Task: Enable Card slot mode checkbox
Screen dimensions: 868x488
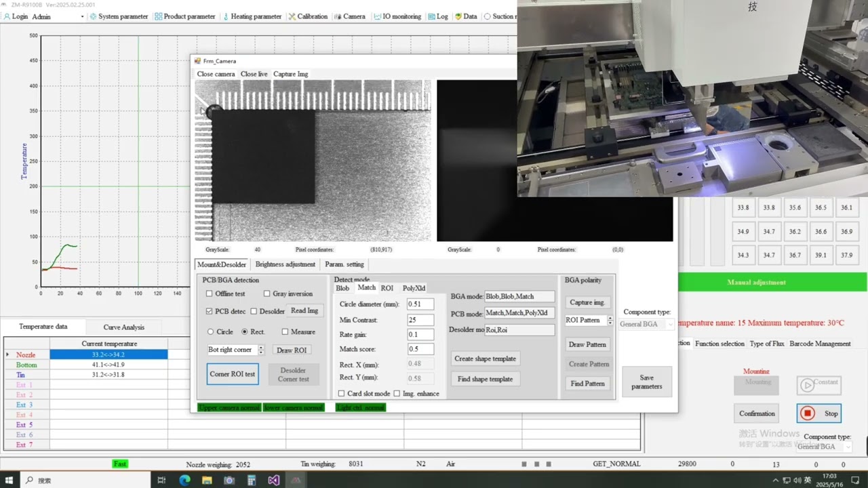Action: click(x=342, y=393)
